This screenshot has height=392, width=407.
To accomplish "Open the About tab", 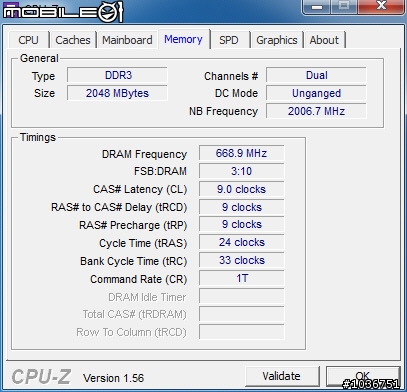I will [x=324, y=40].
